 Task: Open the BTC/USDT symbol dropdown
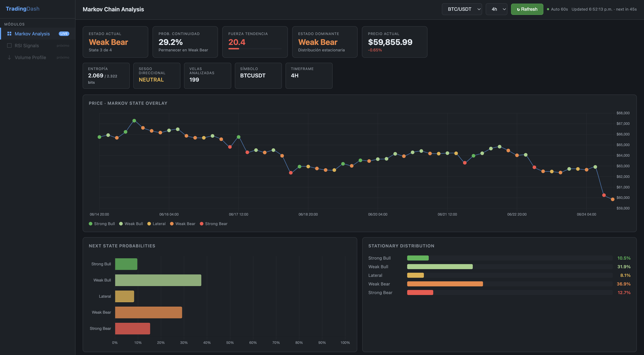pos(462,9)
